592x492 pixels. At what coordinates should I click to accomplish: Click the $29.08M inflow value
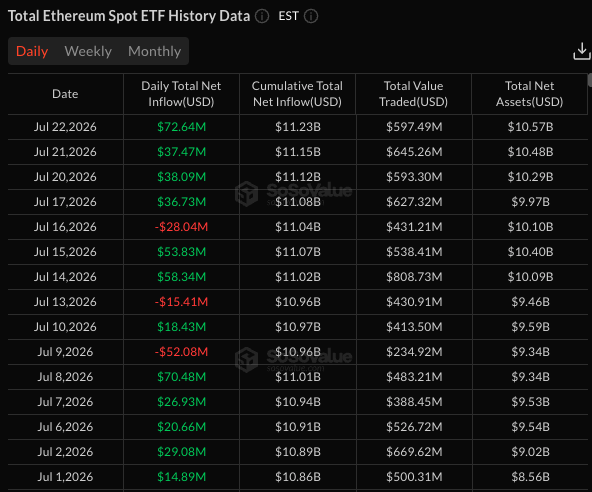coord(182,452)
